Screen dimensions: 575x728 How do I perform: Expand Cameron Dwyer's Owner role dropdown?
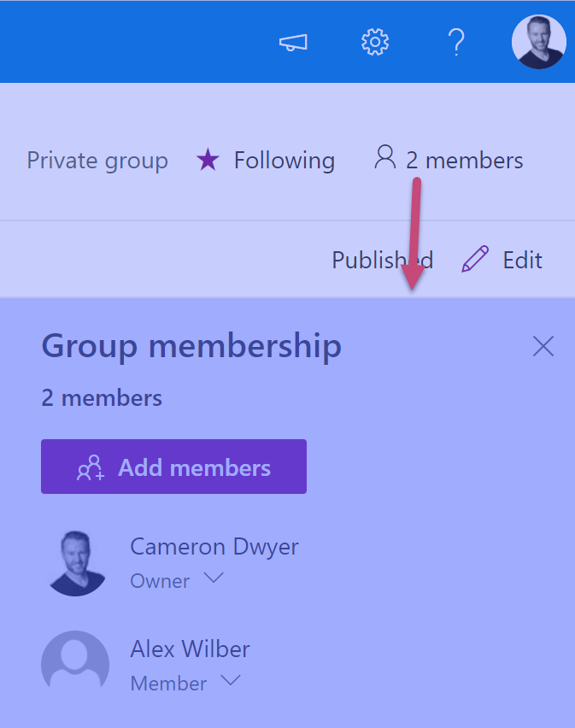coord(214,578)
